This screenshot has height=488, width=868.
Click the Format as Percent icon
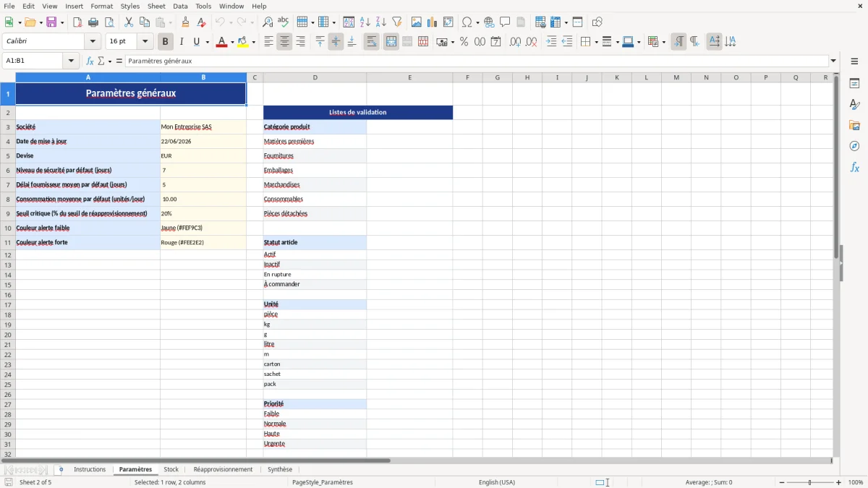(464, 42)
